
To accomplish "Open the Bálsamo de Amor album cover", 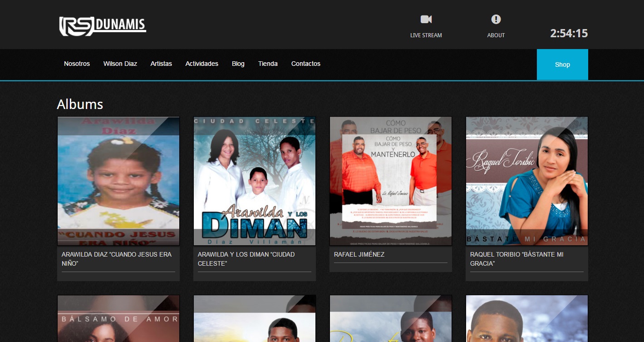I will point(118,319).
